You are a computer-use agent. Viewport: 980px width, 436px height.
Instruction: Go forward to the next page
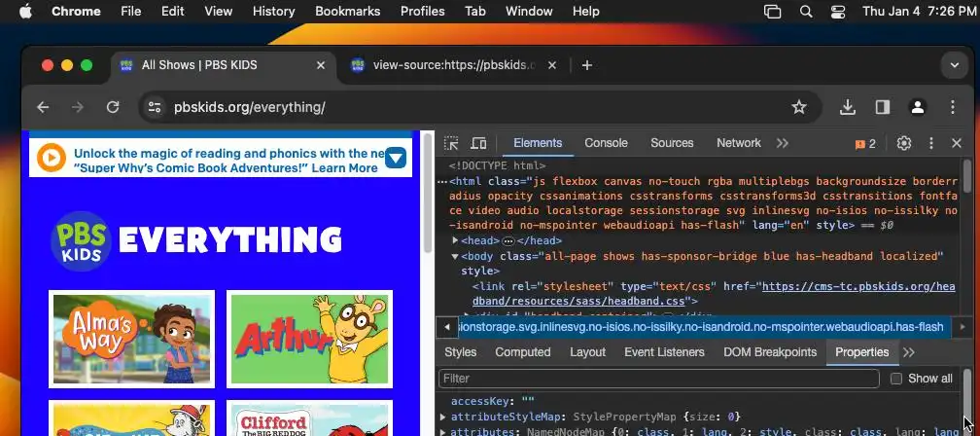pyautogui.click(x=78, y=107)
